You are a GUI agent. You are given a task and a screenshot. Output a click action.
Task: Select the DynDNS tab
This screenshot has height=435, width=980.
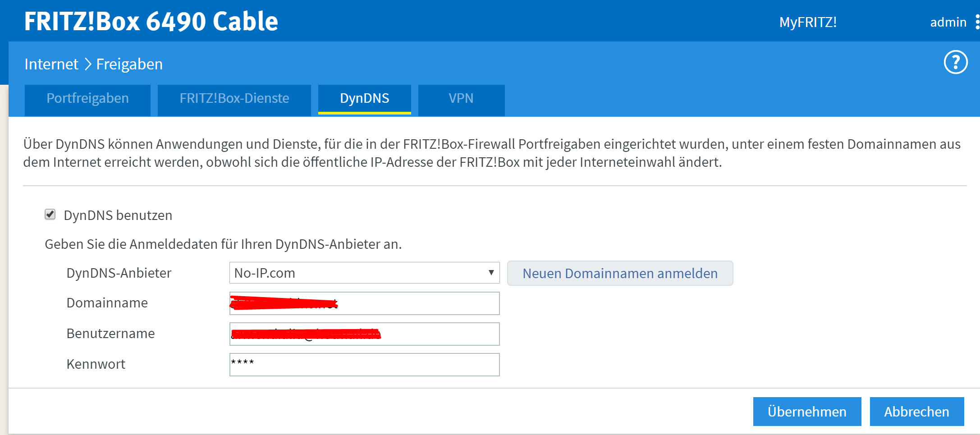tap(364, 99)
